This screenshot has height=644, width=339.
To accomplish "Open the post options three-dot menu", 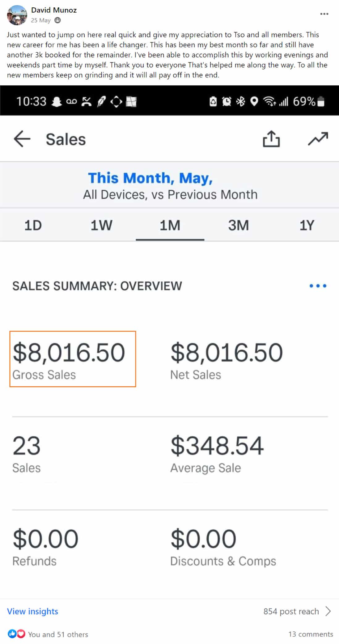I will (324, 14).
